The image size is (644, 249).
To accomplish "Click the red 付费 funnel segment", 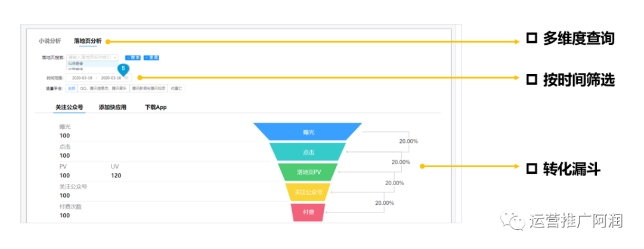I will (x=308, y=213).
